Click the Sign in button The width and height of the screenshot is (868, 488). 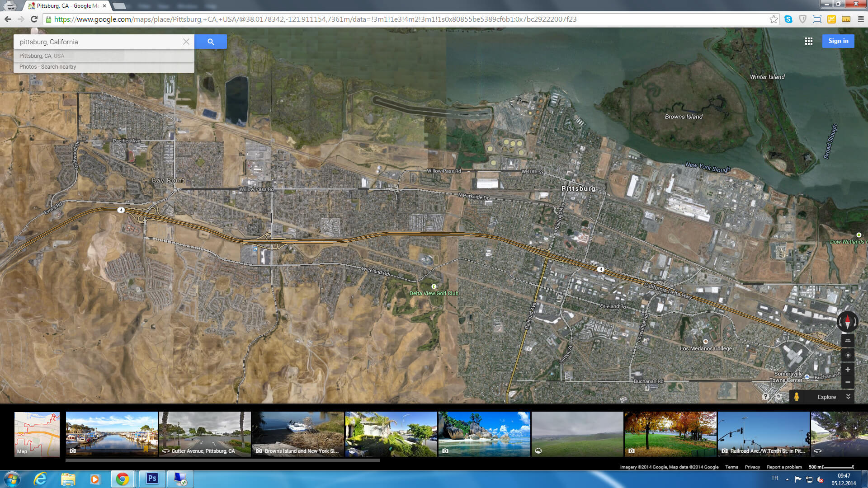838,41
